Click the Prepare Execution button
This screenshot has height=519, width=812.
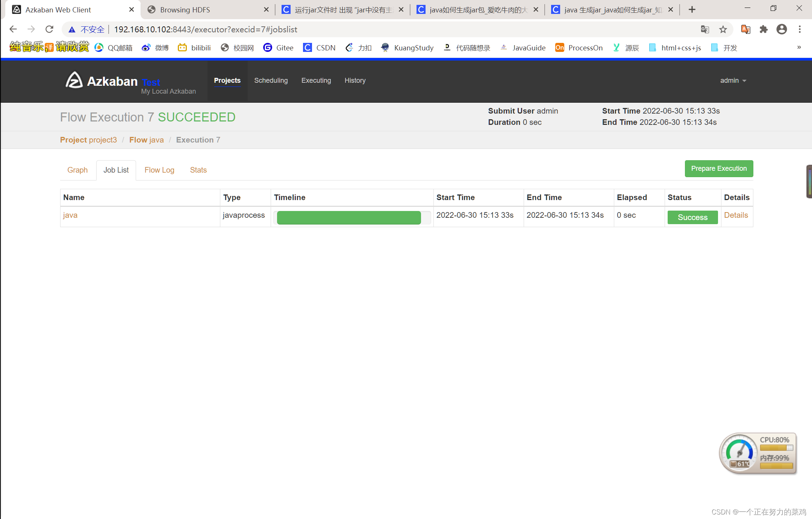pyautogui.click(x=719, y=168)
